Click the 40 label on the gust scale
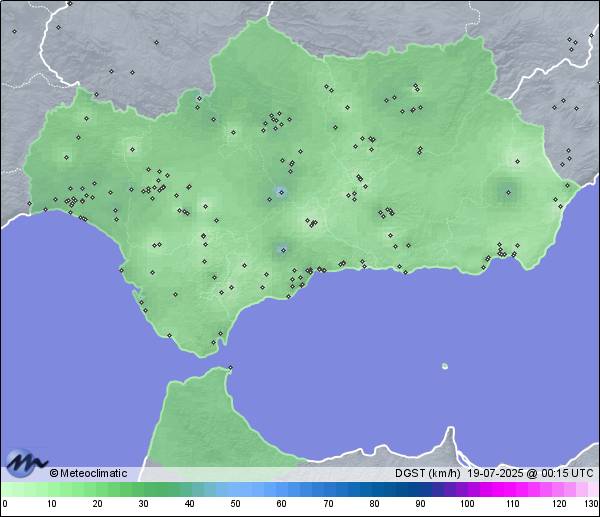600x517 pixels. pyautogui.click(x=189, y=504)
